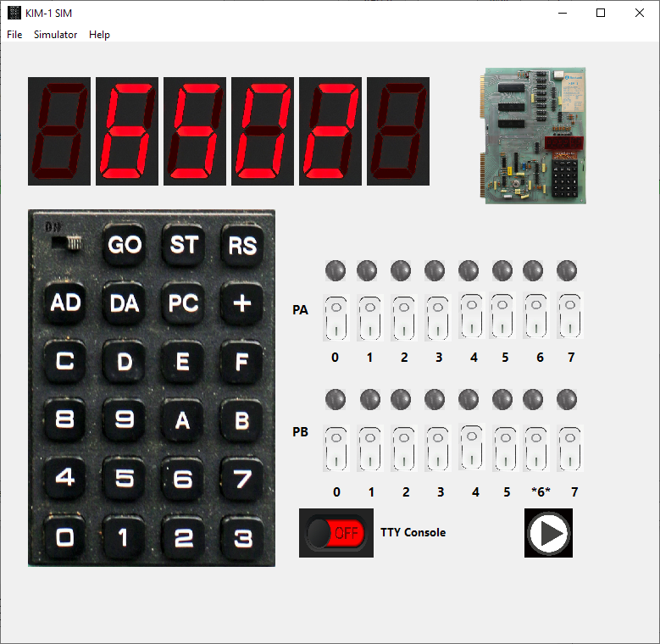660x644 pixels.
Task: Maximize the KIM-1 SIM window
Action: (601, 13)
